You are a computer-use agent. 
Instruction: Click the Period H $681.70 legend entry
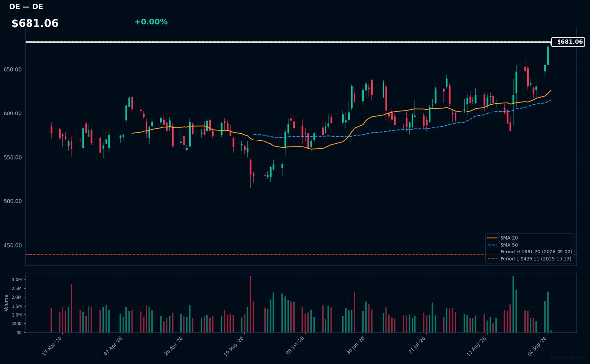530,252
